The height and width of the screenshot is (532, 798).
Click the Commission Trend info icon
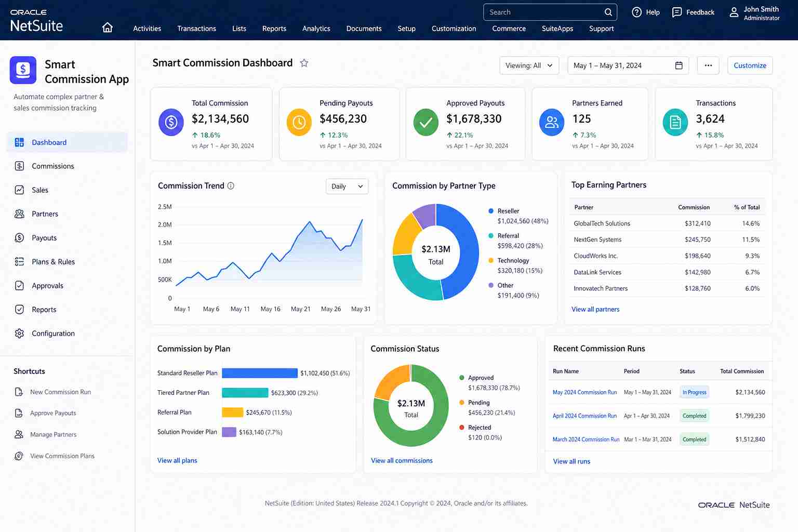tap(231, 185)
